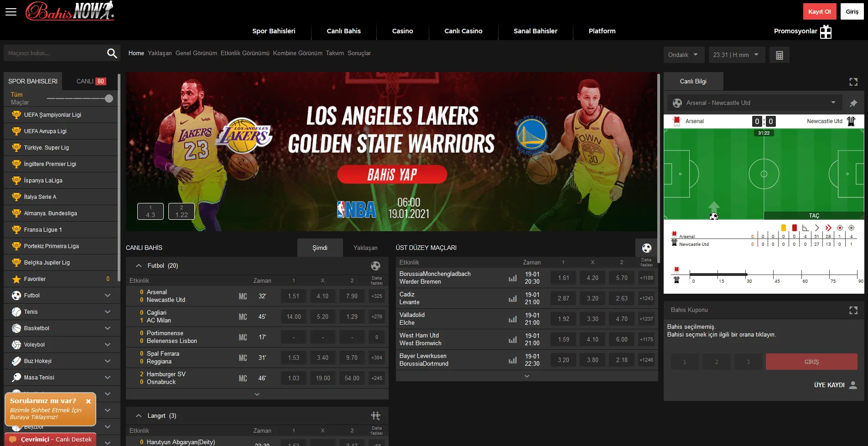Open Canlı Casino menu
The width and height of the screenshot is (868, 446).
click(463, 31)
